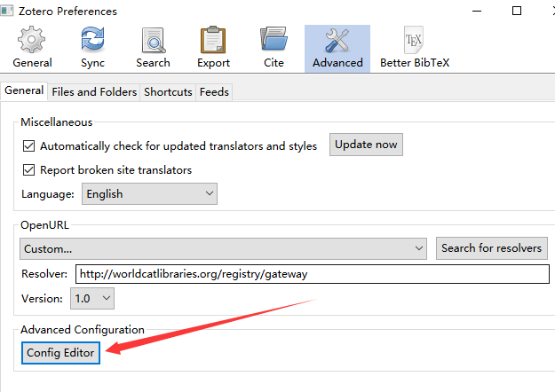555x392 pixels.
Task: Maximize the Zotero Preferences window
Action: tap(517, 11)
